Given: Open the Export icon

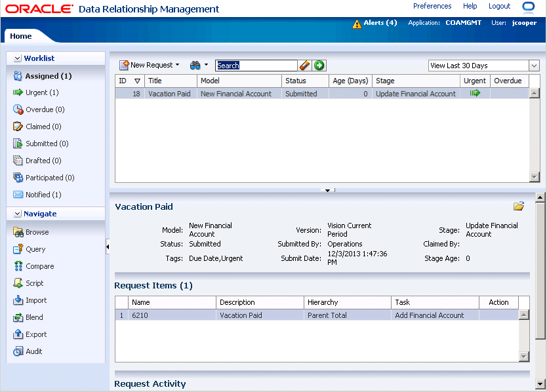Looking at the screenshot, I should (18, 334).
